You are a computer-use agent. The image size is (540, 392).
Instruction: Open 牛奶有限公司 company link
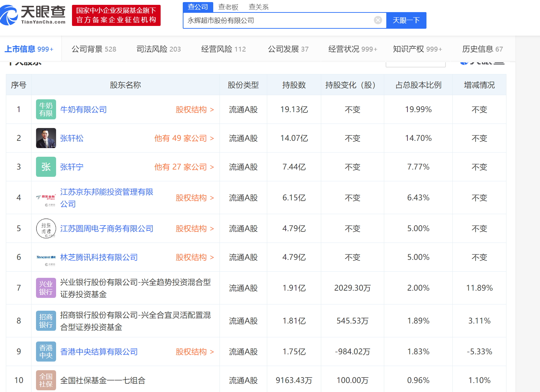point(83,110)
